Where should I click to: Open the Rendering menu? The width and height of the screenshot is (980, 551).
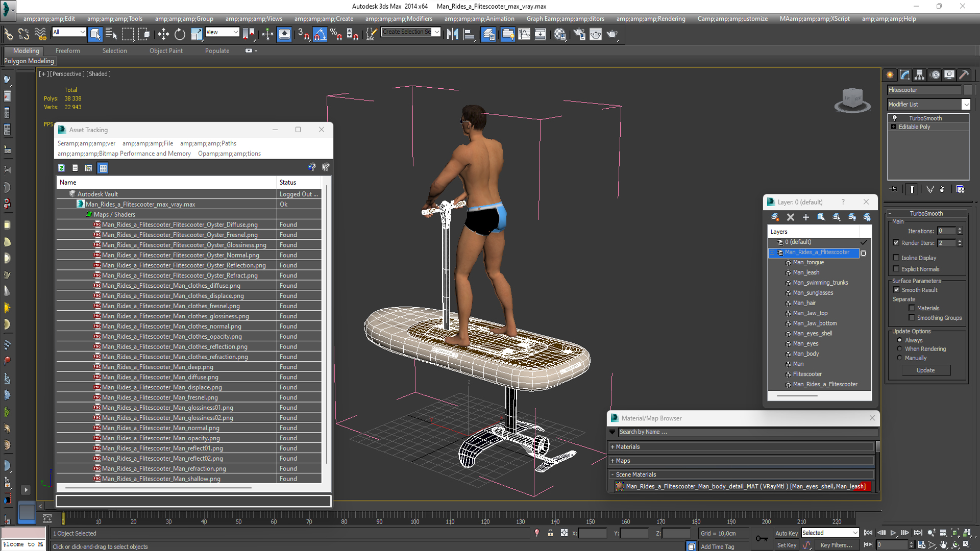click(651, 19)
